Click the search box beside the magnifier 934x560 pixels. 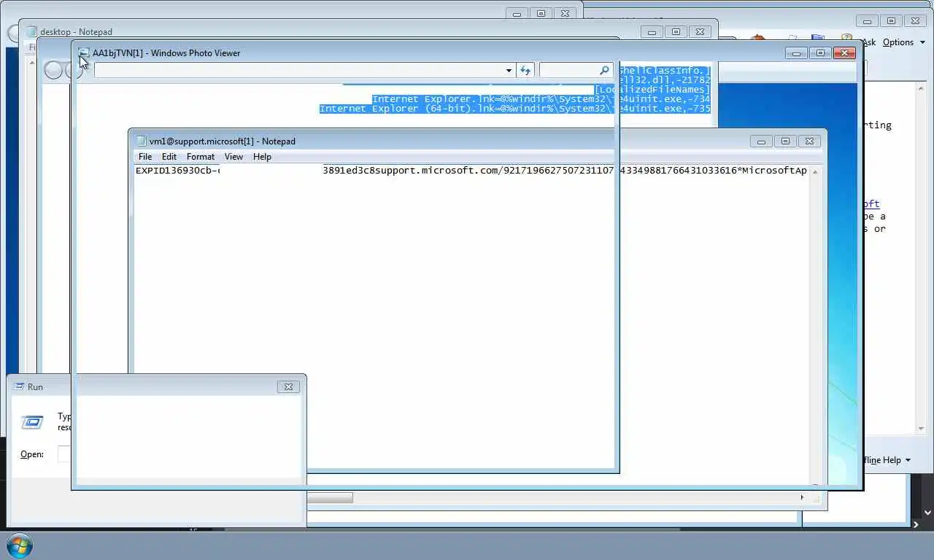coord(568,70)
